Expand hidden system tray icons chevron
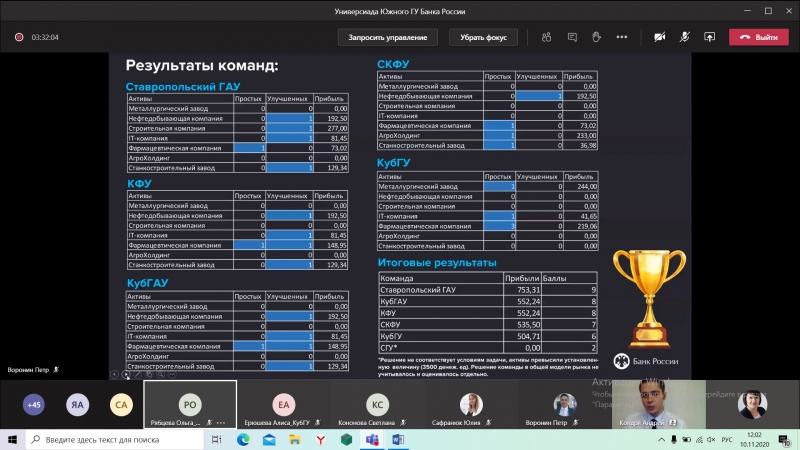 coord(661,439)
